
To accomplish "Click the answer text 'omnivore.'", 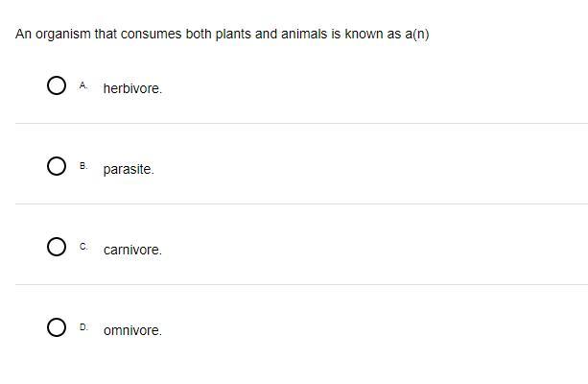I will tap(132, 330).
